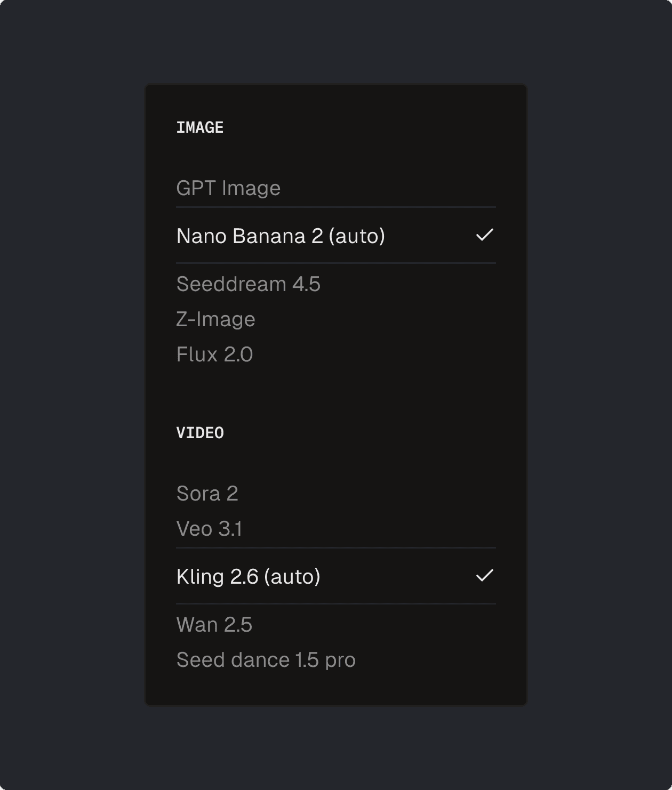
Task: Click the "2.0" version number on Flux
Action: (238, 354)
